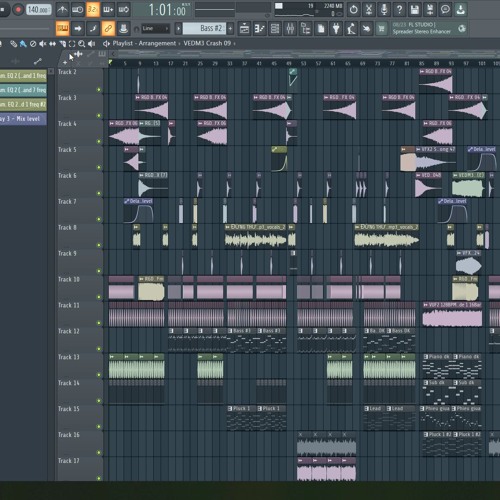Click timeline bar marker 49
This screenshot has height=500, width=500.
(x=289, y=63)
